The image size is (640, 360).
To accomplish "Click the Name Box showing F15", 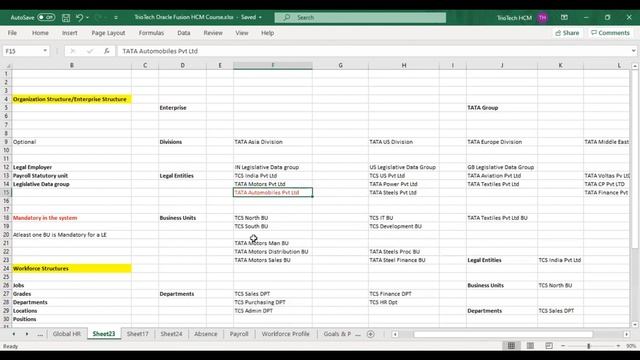I will 22,51.
